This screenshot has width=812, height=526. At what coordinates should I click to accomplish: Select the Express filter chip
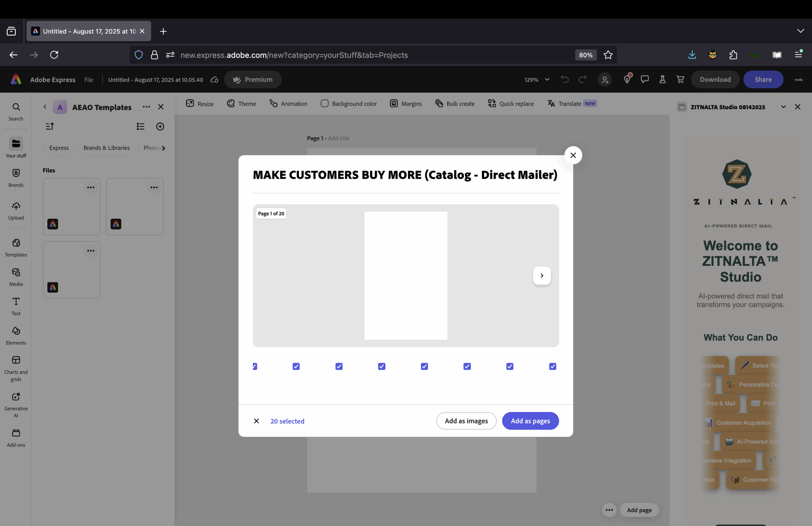(59, 148)
